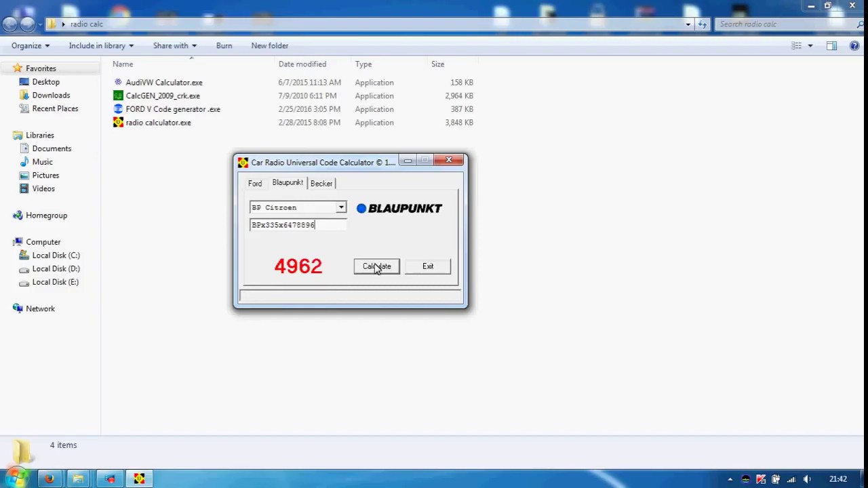Open File Explorer taskbar icon
Viewport: 868px width, 488px height.
pyautogui.click(x=79, y=479)
